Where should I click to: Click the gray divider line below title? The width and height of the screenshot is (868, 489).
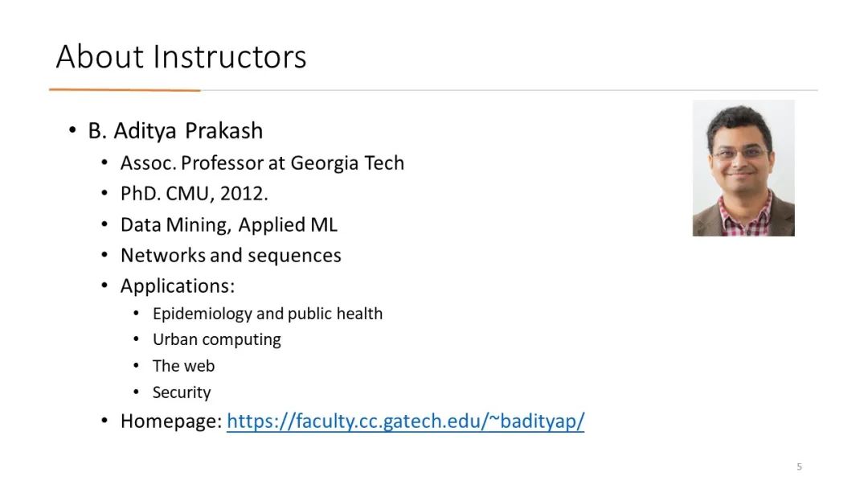tap(509, 90)
